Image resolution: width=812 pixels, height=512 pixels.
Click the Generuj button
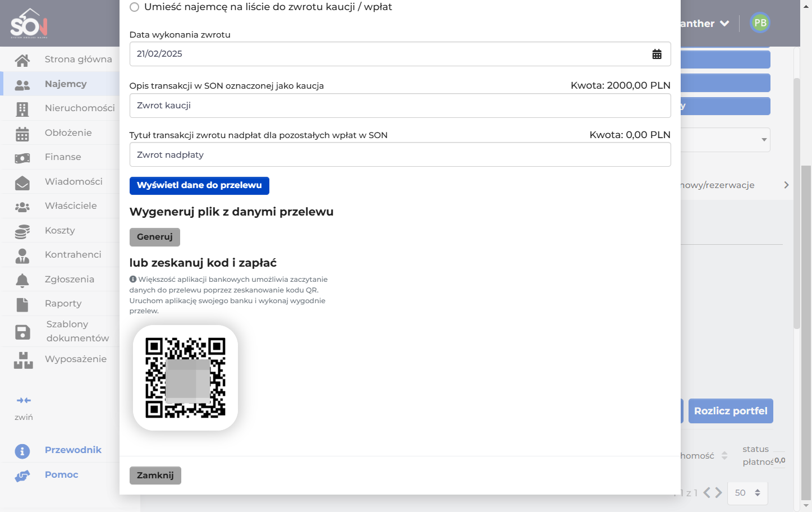tap(155, 237)
